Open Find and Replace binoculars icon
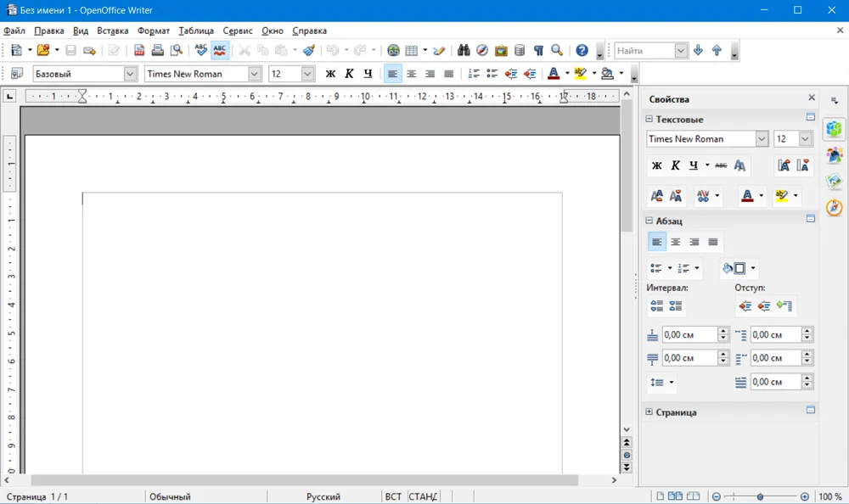This screenshot has width=849, height=504. click(x=464, y=50)
